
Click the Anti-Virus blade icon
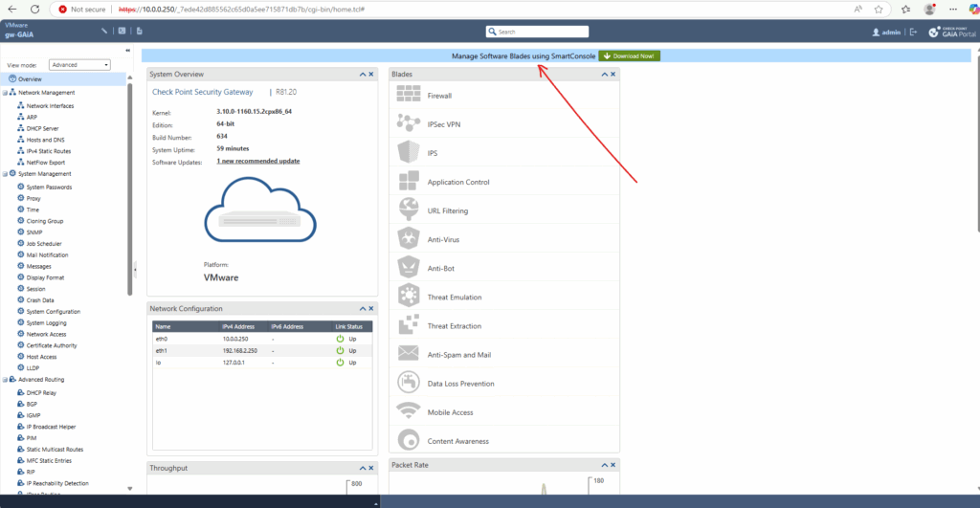(408, 238)
